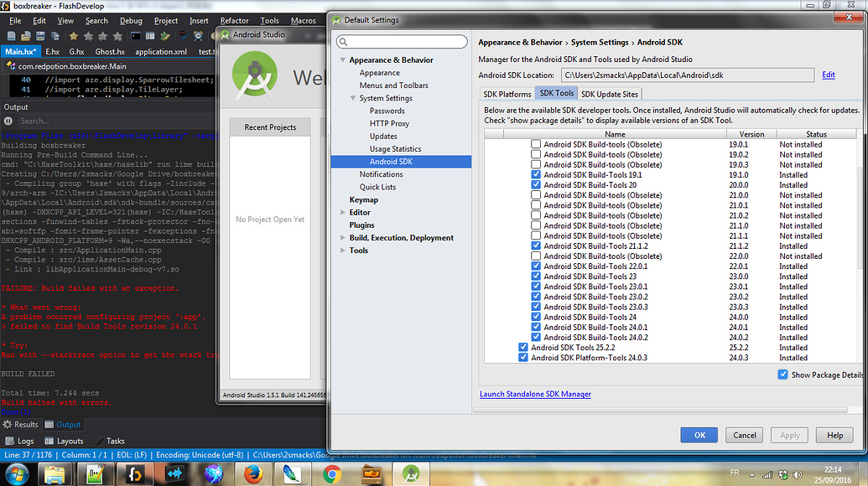Open Windows Explorer from taskbar
868x486 pixels.
55,474
